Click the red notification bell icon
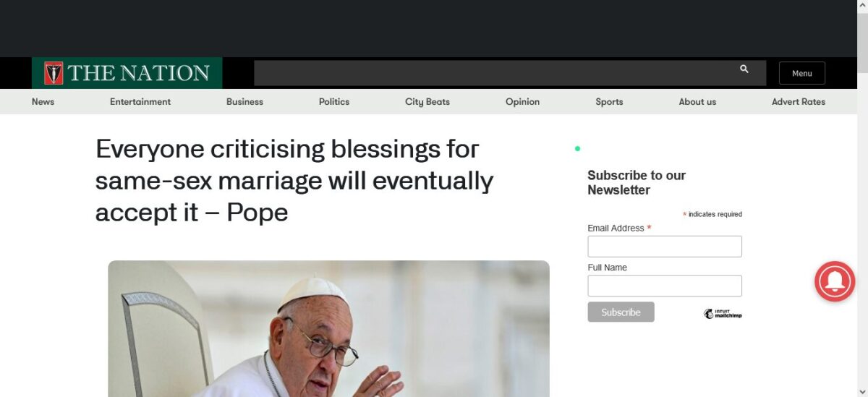This screenshot has height=397, width=868. 835,281
